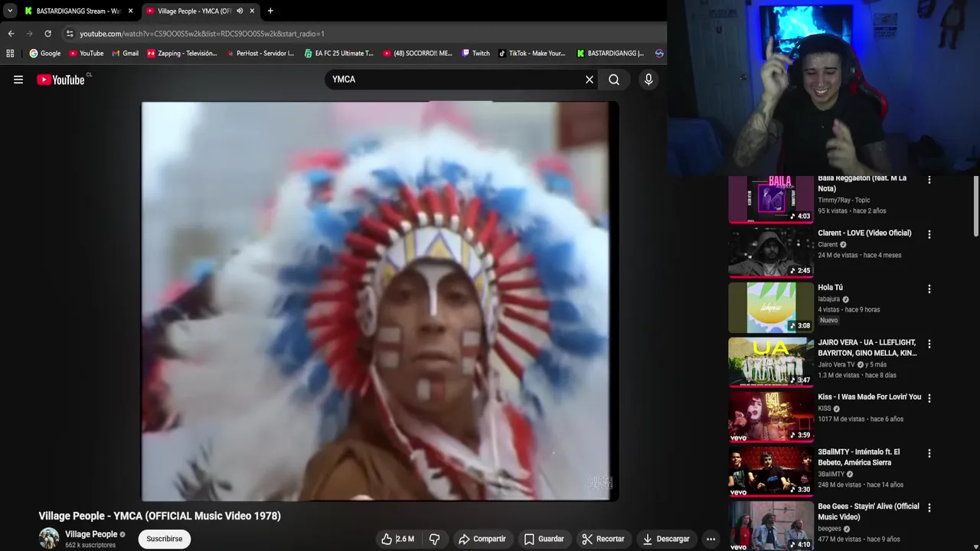
Task: Go back with browser back arrow
Action: pyautogui.click(x=11, y=34)
